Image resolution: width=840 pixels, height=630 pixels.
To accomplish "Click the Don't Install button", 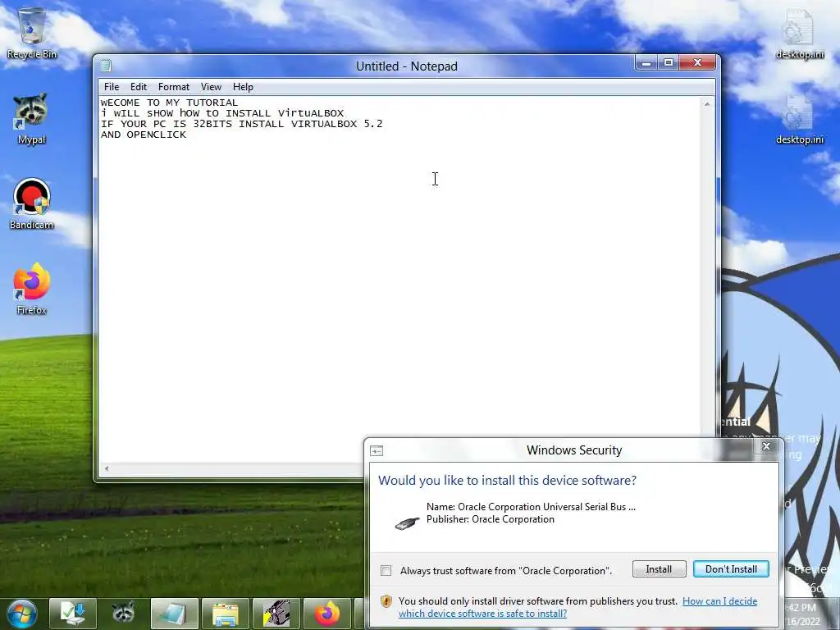I will 731,569.
